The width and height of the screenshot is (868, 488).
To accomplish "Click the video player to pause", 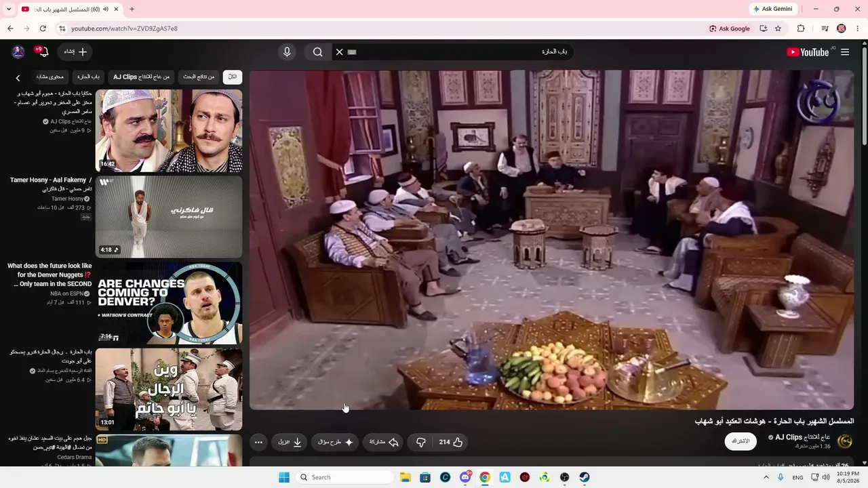I will point(552,240).
